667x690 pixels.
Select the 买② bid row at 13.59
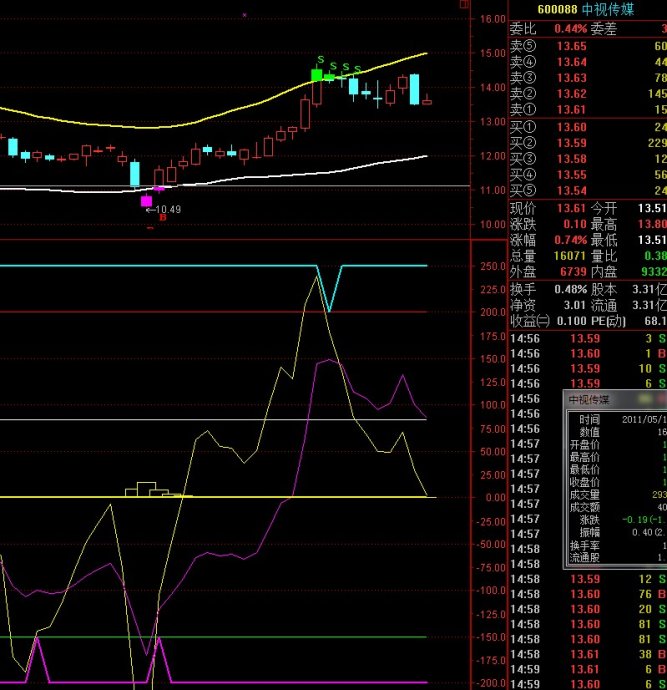(x=588, y=143)
